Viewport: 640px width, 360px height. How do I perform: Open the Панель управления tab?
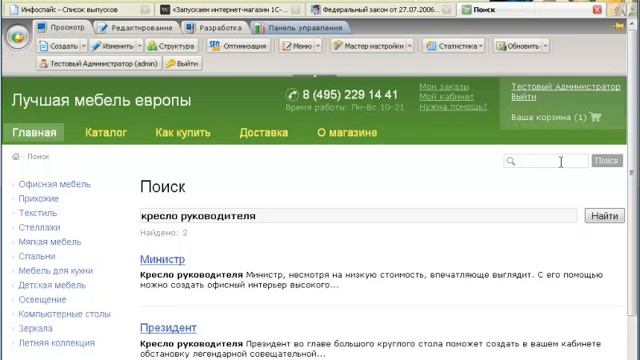coord(300,28)
